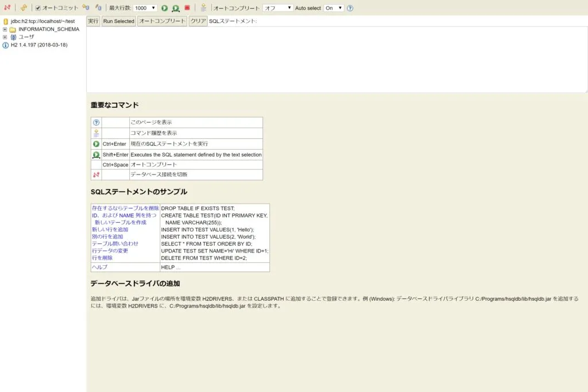
Task: Click inside the SQL statement text area
Action: (x=336, y=59)
